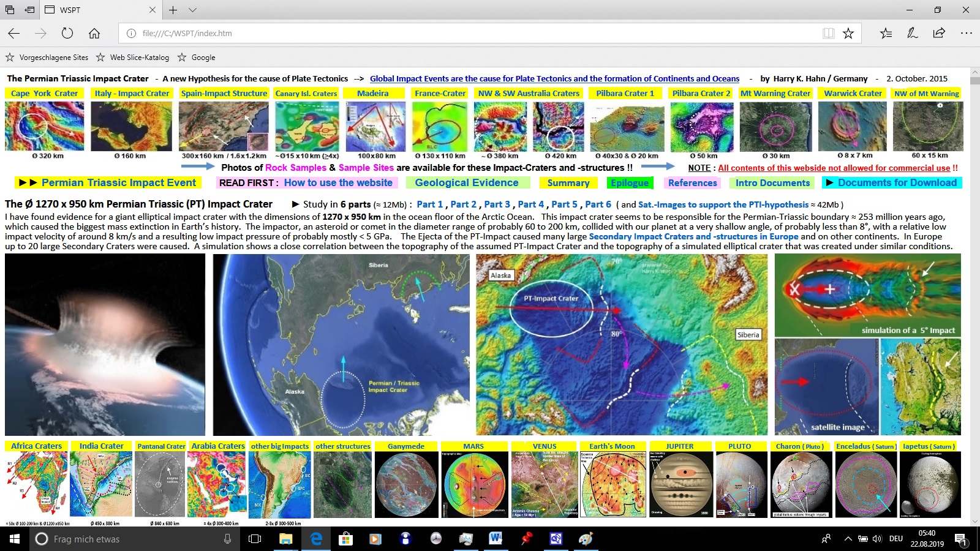Open Pilbara Crater 1 tab
This screenshot has width=980, height=551.
(x=625, y=93)
